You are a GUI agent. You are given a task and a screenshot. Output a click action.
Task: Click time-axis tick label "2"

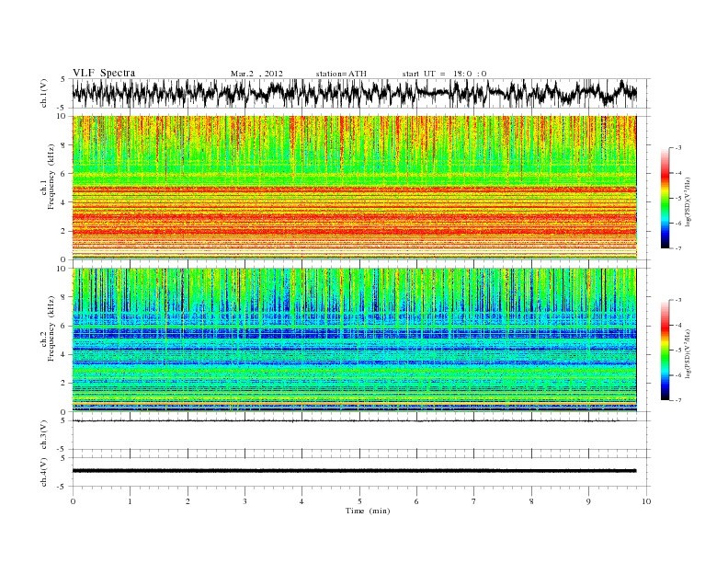click(188, 501)
